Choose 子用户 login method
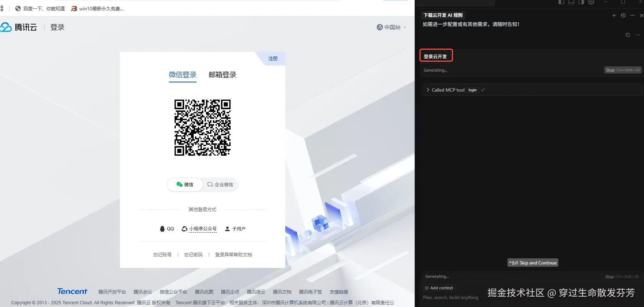The width and height of the screenshot is (644, 307). (235, 229)
